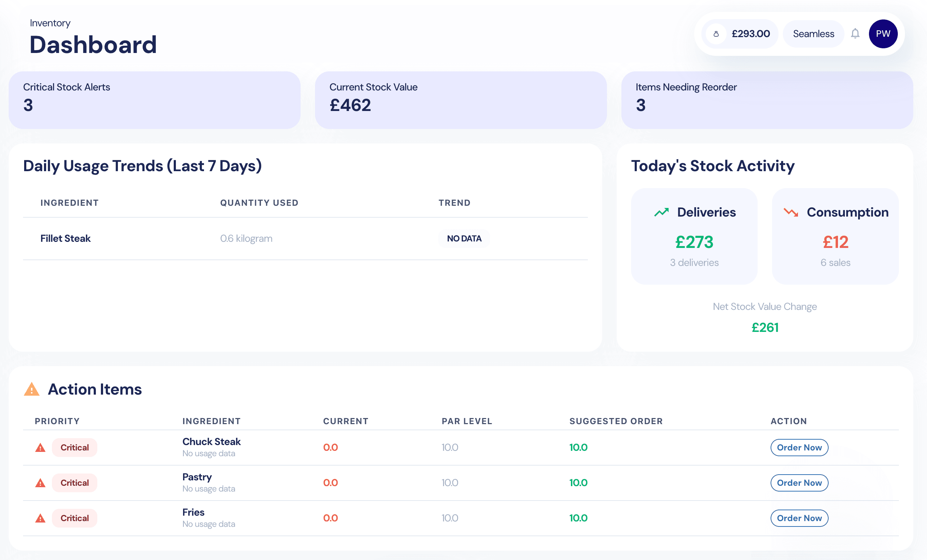
Task: Open the Current Stock Value card
Action: pos(461,100)
